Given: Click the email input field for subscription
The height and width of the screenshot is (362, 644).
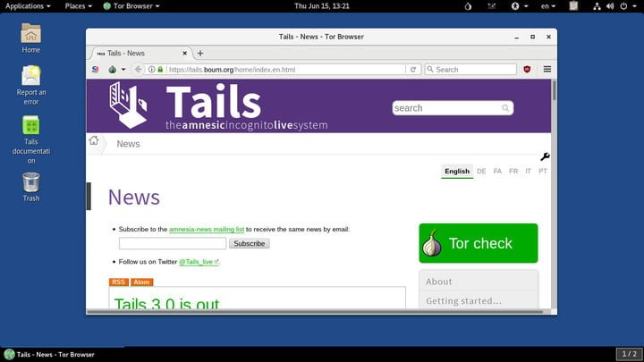Looking at the screenshot, I should (173, 243).
